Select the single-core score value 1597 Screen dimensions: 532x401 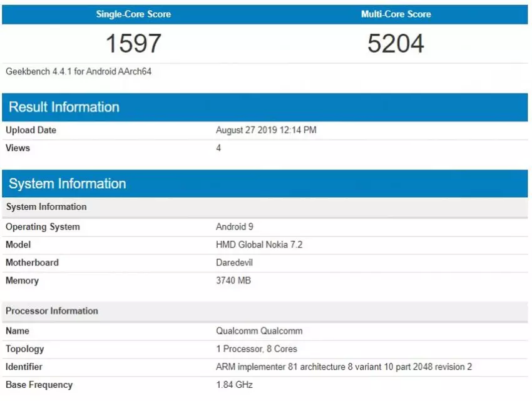point(133,44)
